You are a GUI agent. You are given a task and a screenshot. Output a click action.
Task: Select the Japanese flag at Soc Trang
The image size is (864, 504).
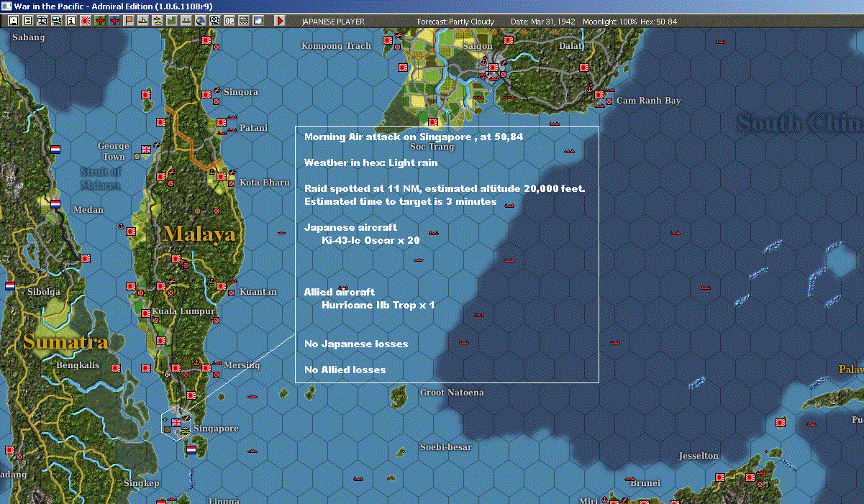(433, 122)
